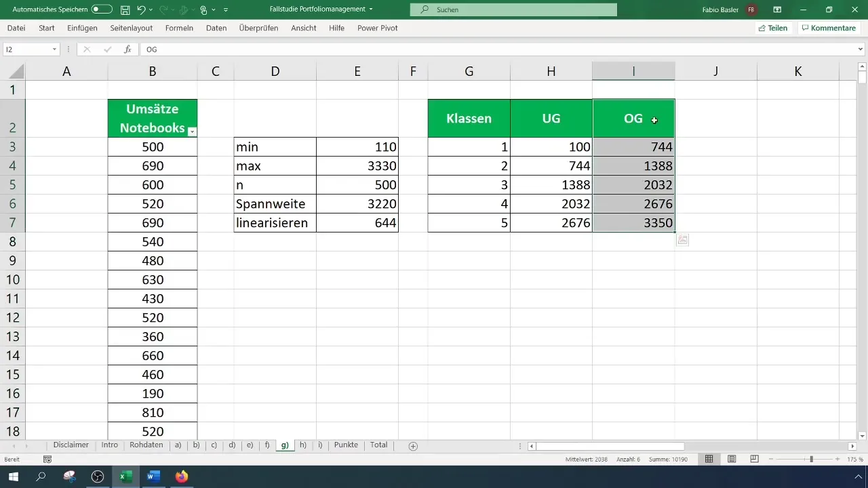Click the confirm checkmark in formula bar
Screen dimensions: 868x488
[x=107, y=49]
